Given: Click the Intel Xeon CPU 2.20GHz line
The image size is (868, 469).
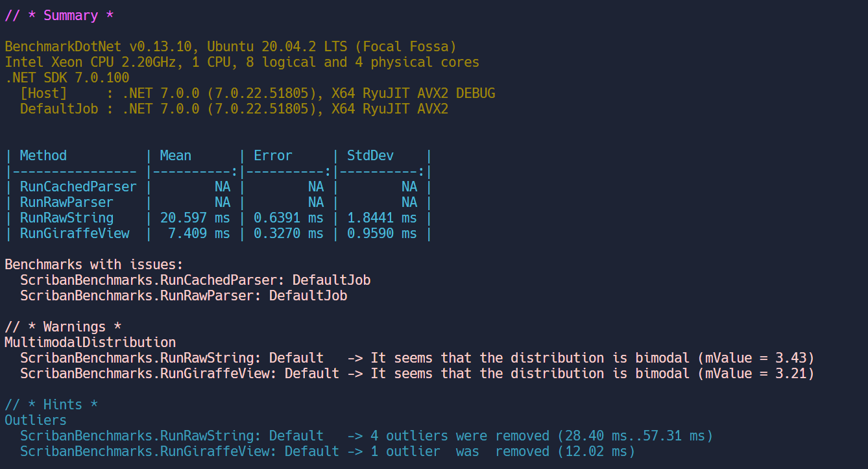Looking at the screenshot, I should (x=241, y=62).
